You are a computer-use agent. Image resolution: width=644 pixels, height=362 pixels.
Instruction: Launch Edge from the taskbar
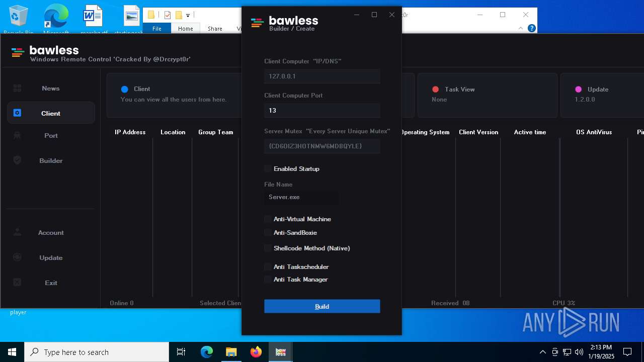207,352
